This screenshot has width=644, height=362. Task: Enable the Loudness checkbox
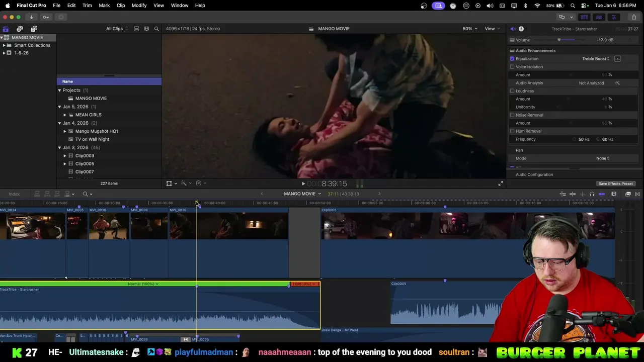[512, 91]
